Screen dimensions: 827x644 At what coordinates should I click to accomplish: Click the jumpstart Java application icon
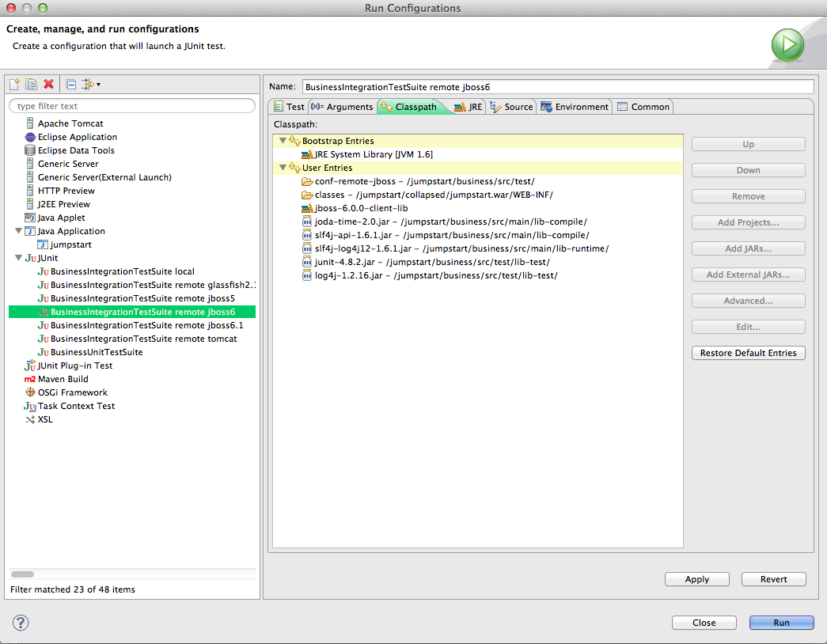(x=43, y=244)
